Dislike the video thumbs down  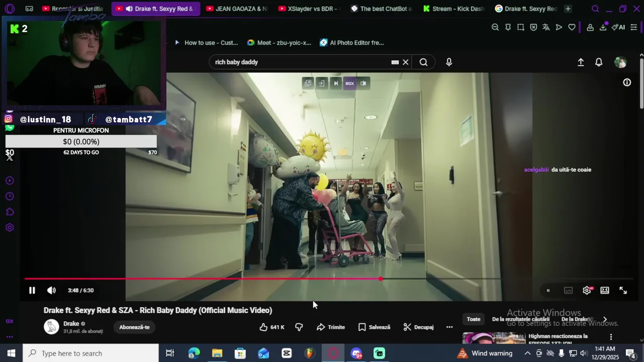click(x=299, y=327)
